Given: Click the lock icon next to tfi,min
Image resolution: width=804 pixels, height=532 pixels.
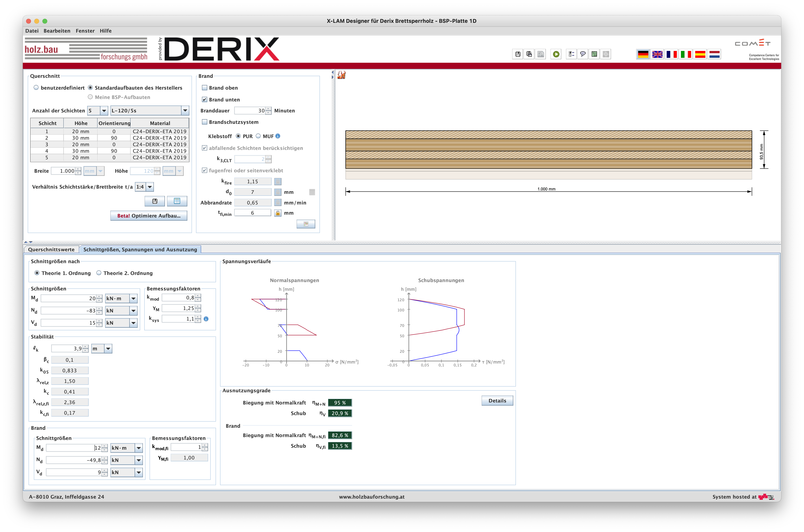Looking at the screenshot, I should (278, 213).
